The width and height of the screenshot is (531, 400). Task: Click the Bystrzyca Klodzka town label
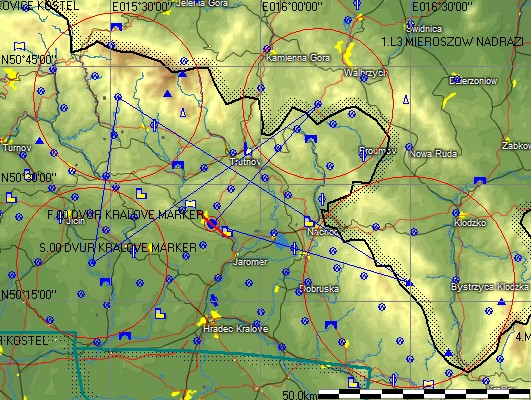click(490, 287)
